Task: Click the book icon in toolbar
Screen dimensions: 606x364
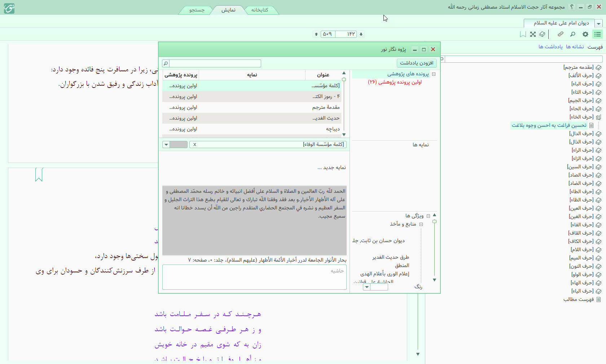Action: [543, 34]
